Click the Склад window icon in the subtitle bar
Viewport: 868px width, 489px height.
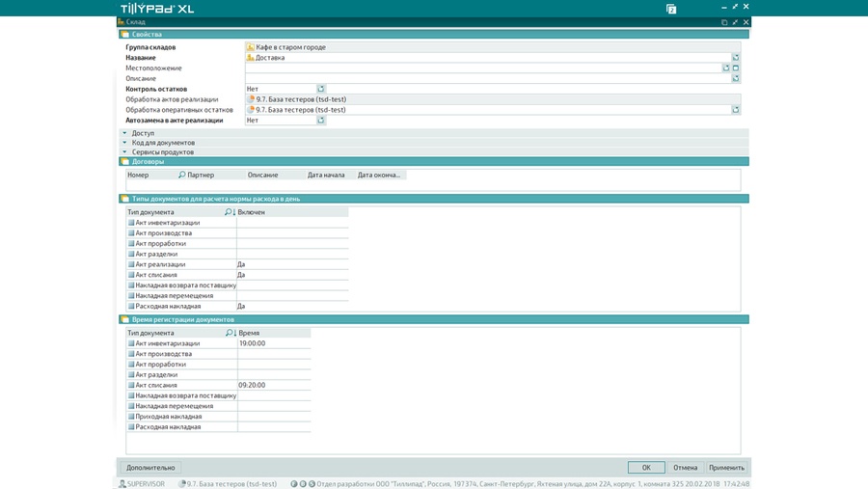coord(121,22)
